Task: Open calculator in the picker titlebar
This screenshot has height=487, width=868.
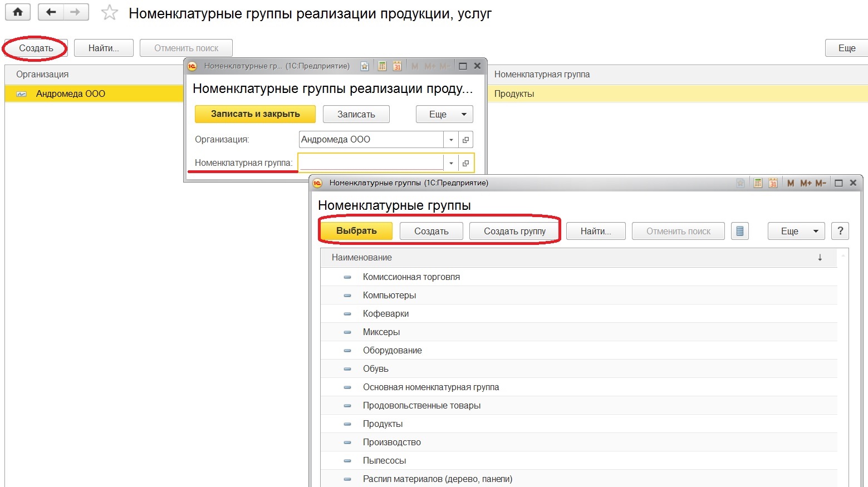Action: point(758,183)
